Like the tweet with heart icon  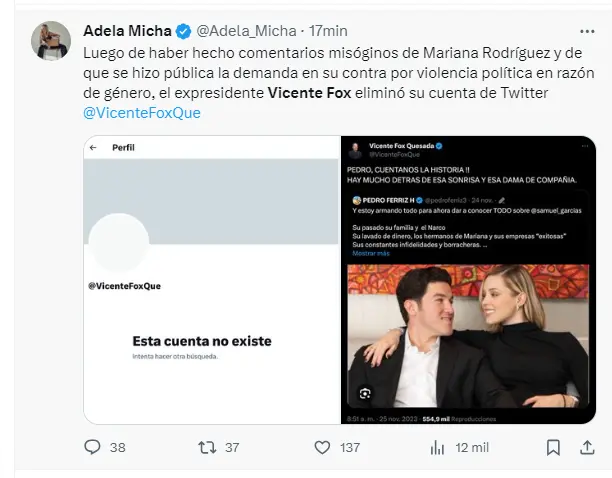pyautogui.click(x=321, y=447)
